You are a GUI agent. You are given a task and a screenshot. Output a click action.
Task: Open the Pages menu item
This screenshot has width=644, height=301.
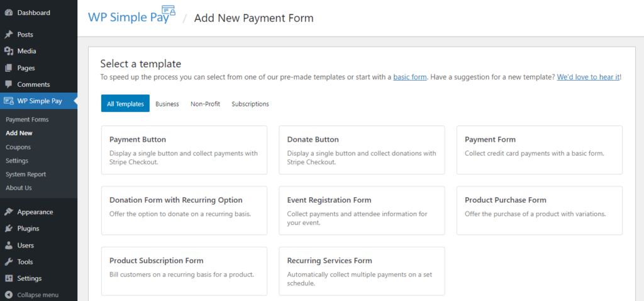click(38, 68)
